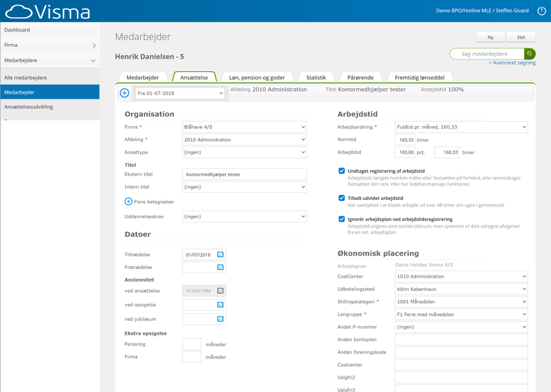Open the Udbetalingssted dropdown
The image size is (551, 392).
coord(462,289)
